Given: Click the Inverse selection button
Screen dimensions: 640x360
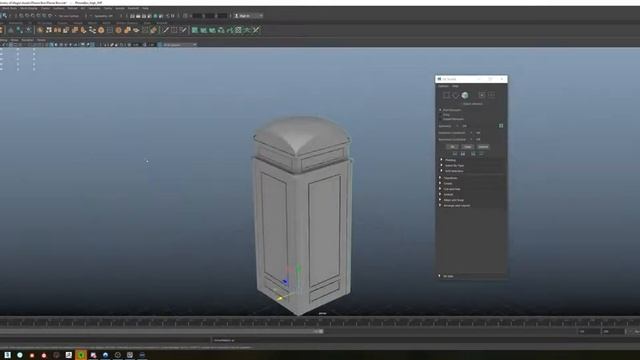Looking at the screenshot, I should 483,147.
